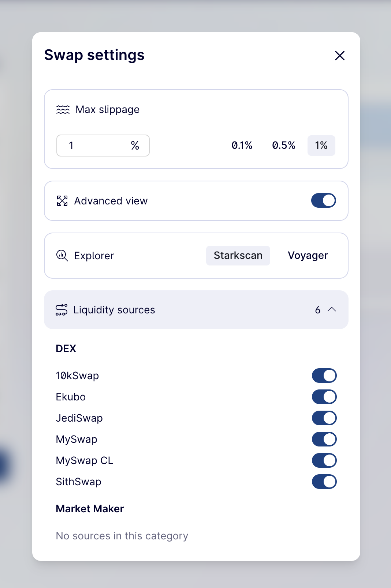Click the Explorer magnifier icon
Image resolution: width=391 pixels, height=588 pixels.
[62, 256]
